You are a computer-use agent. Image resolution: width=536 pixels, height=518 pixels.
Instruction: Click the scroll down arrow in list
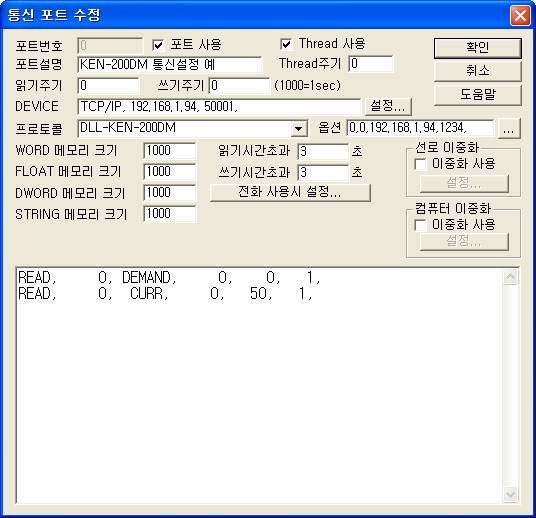pyautogui.click(x=510, y=494)
